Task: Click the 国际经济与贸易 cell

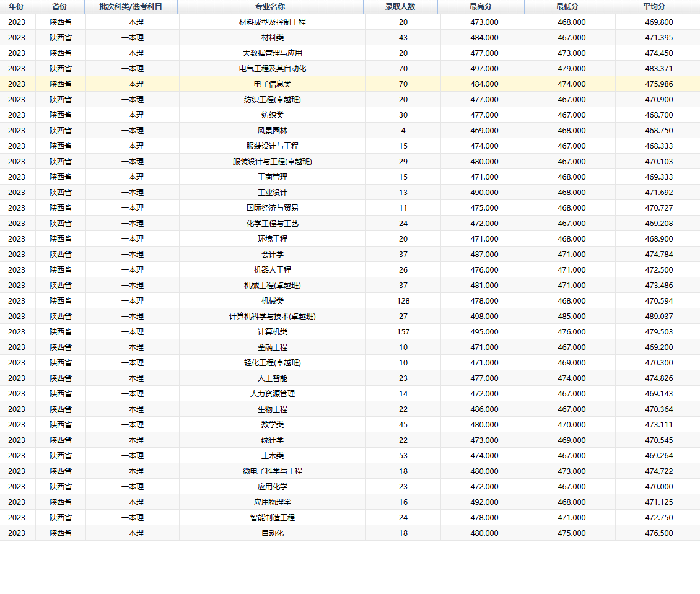Action: click(x=273, y=207)
